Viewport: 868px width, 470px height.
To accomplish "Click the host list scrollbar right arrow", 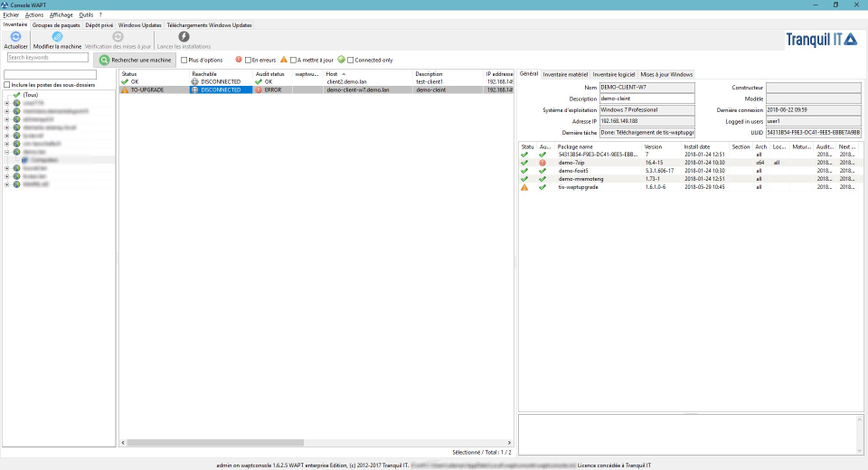I will (x=509, y=443).
